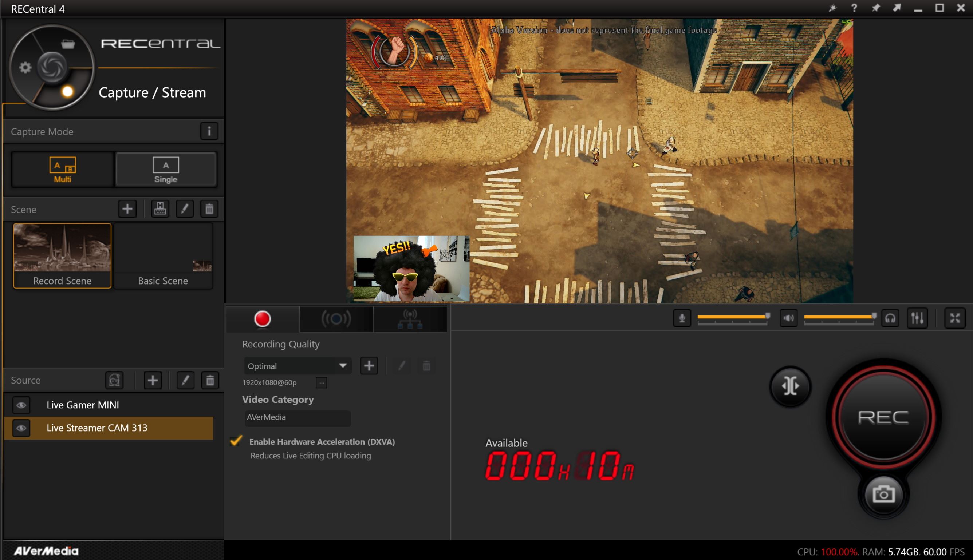Open the help question mark icon
The width and height of the screenshot is (973, 560).
[854, 8]
